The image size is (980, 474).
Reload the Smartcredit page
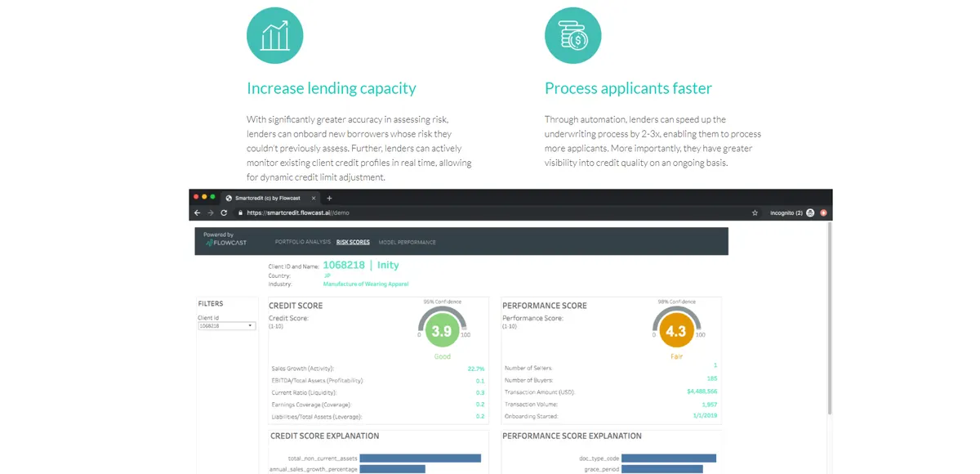(224, 212)
